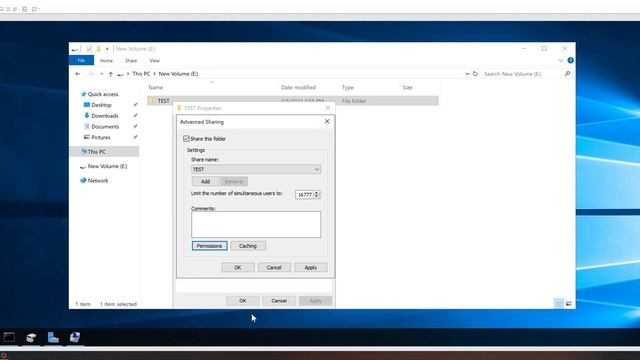The image size is (640, 360).
Task: Enable or disable Share this folder checkbox
Action: [186, 139]
